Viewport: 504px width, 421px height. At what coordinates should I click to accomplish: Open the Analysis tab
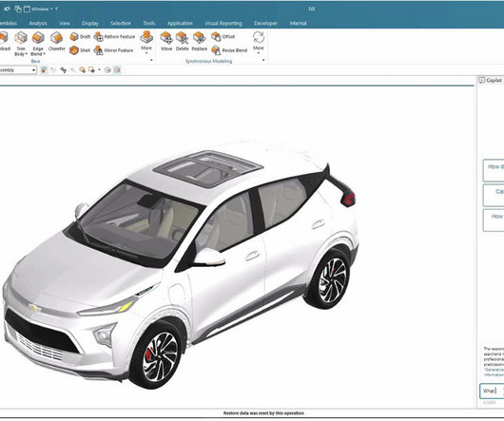[x=38, y=23]
